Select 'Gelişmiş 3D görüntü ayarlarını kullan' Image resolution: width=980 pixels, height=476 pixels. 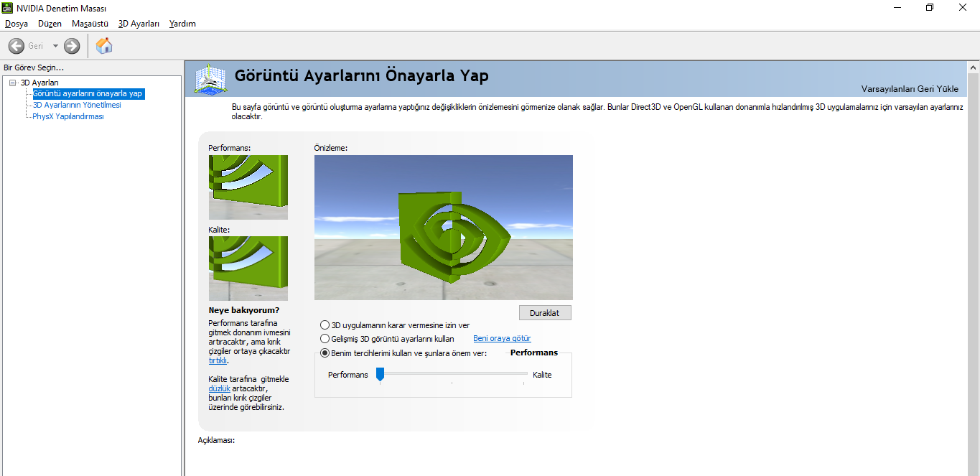coord(325,339)
